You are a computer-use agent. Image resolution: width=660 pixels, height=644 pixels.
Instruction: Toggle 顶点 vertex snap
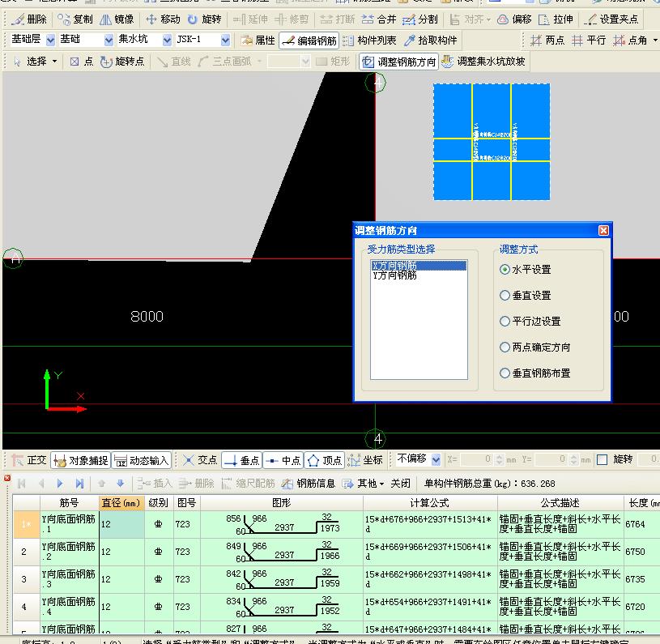(325, 460)
